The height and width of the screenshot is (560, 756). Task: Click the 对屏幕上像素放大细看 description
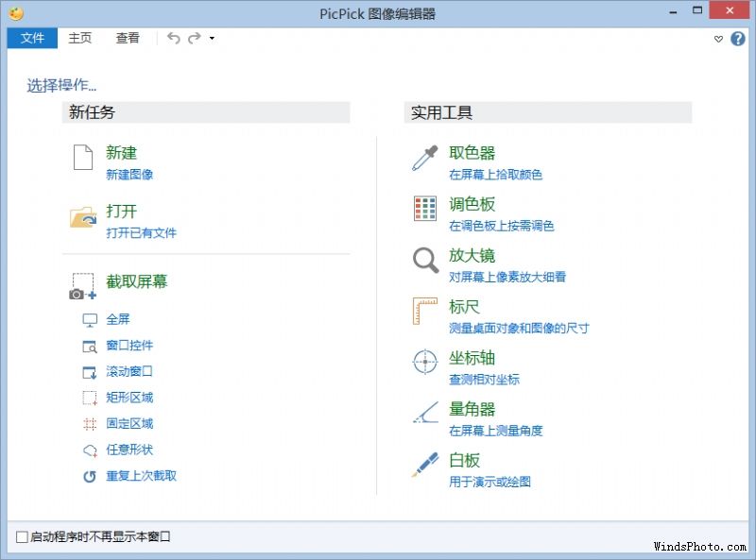[507, 277]
